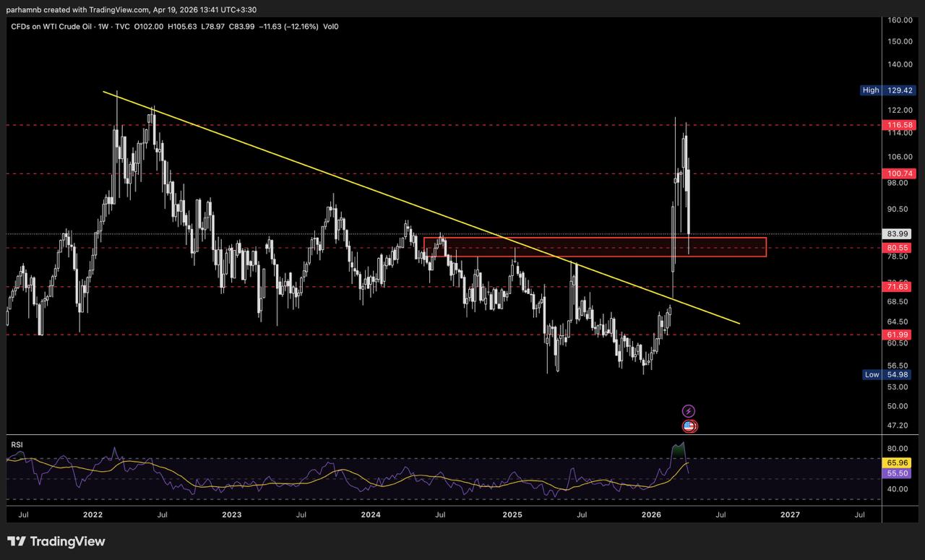Click the parhamnb created with TradingView.com header

pos(132,9)
